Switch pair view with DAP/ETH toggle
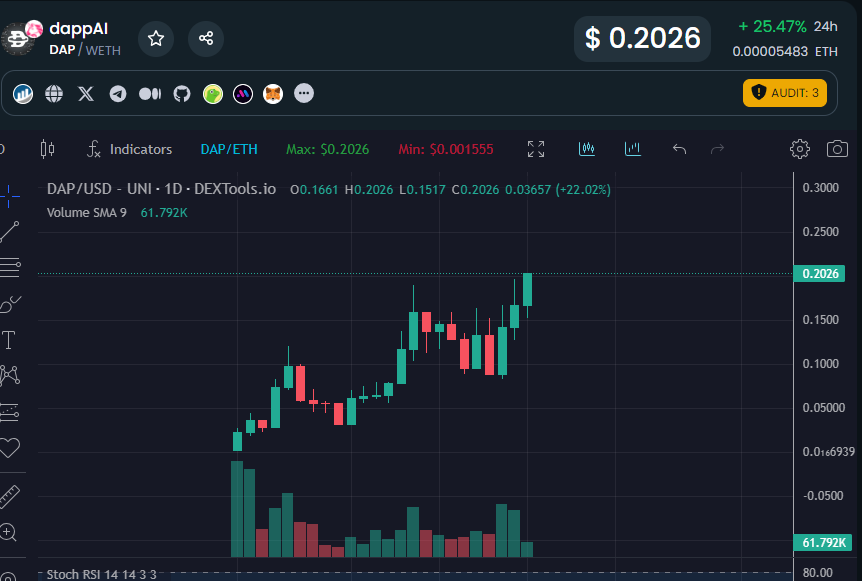 (x=229, y=149)
